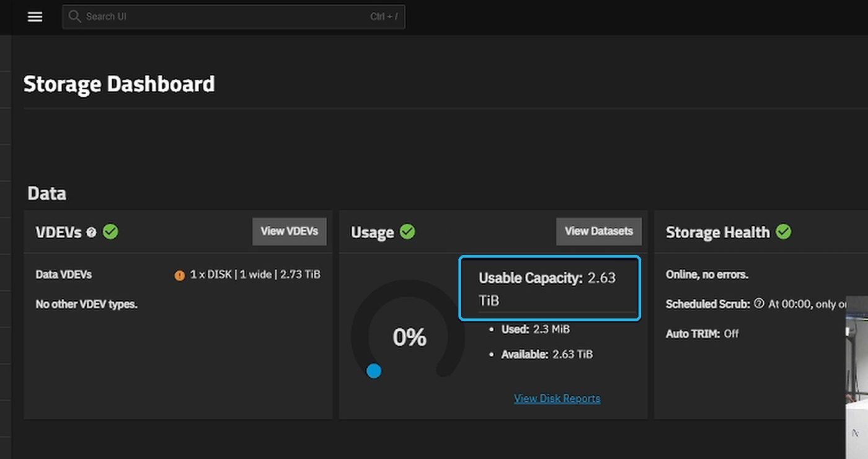The height and width of the screenshot is (459, 868).
Task: Open View Datasets button
Action: click(599, 231)
